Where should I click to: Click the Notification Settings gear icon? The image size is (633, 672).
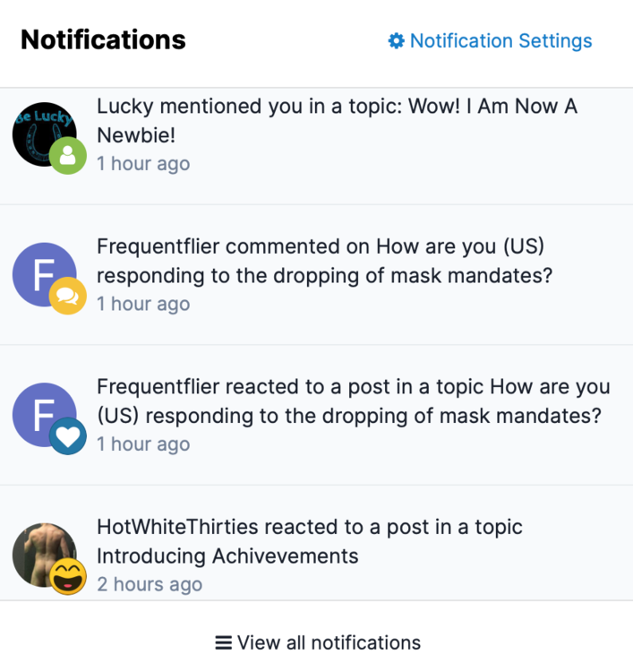[x=396, y=41]
